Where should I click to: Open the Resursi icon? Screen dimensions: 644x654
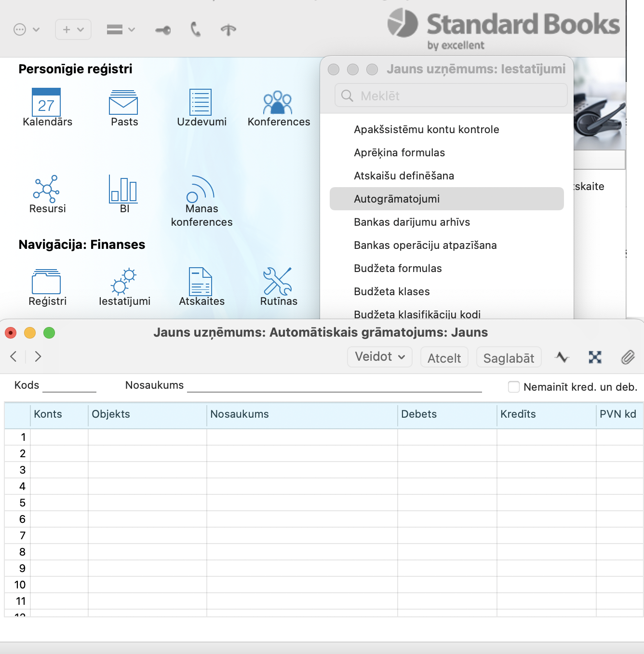point(46,189)
